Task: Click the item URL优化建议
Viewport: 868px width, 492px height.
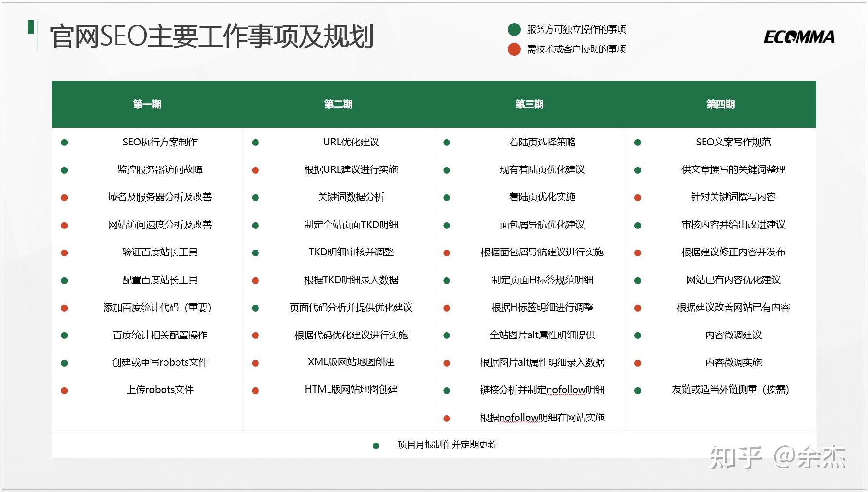Action: 352,142
